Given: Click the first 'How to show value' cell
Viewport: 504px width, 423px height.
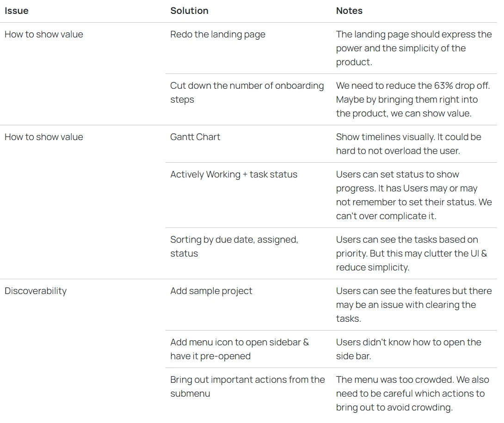Looking at the screenshot, I should click(44, 34).
